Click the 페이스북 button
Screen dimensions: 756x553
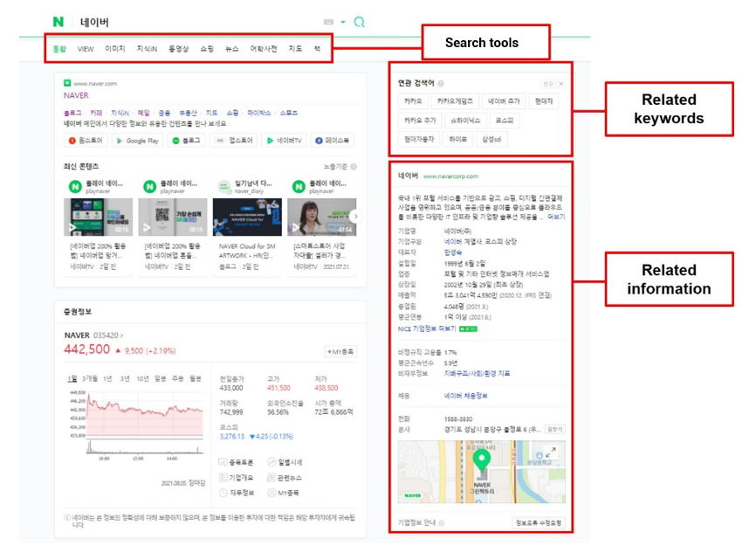tap(333, 141)
